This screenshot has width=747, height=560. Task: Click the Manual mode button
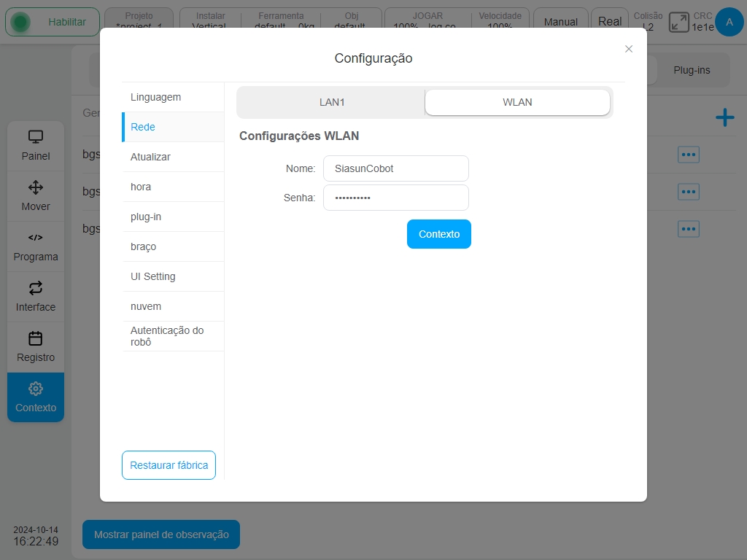click(561, 22)
